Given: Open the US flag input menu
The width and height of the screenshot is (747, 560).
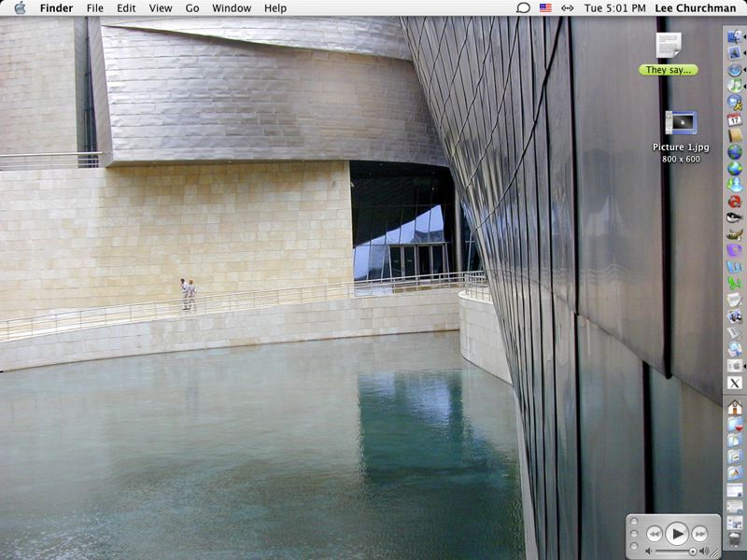Looking at the screenshot, I should 545,7.
